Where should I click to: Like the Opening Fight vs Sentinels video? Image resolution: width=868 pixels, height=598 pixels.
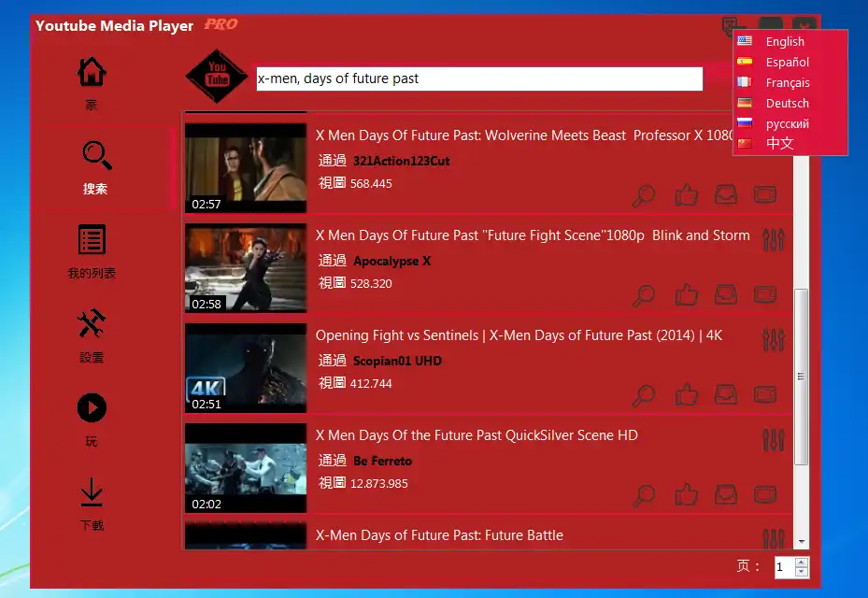686,395
